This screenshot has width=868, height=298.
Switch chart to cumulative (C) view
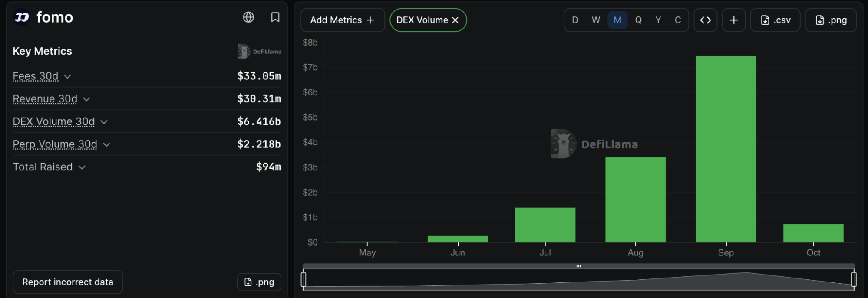[x=678, y=20]
